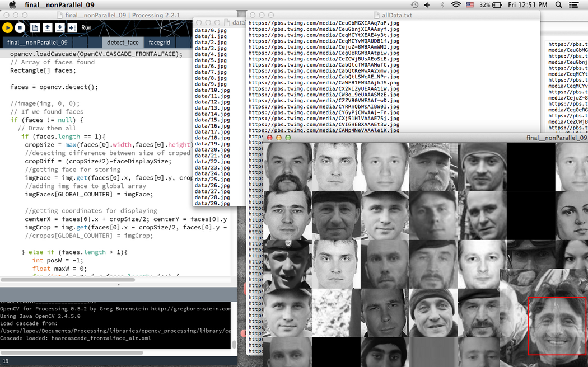The width and height of the screenshot is (588, 367).
Task: Click the volume icon in menu bar
Action: [427, 5]
